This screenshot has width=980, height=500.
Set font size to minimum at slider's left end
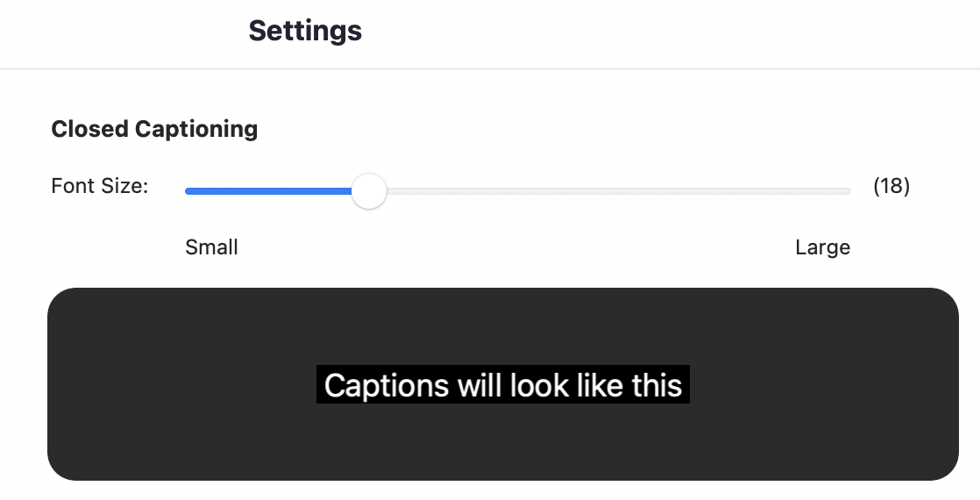point(188,191)
